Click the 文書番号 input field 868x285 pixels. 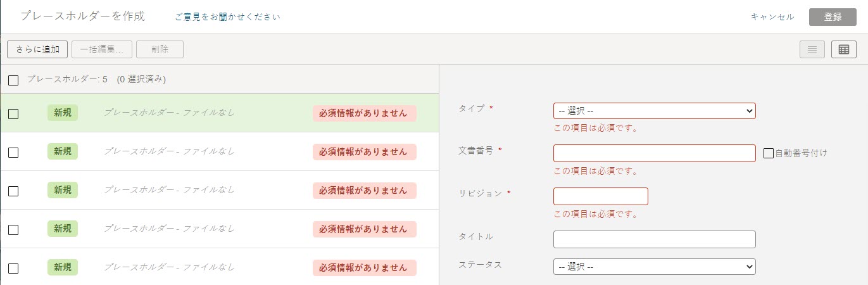click(x=655, y=153)
